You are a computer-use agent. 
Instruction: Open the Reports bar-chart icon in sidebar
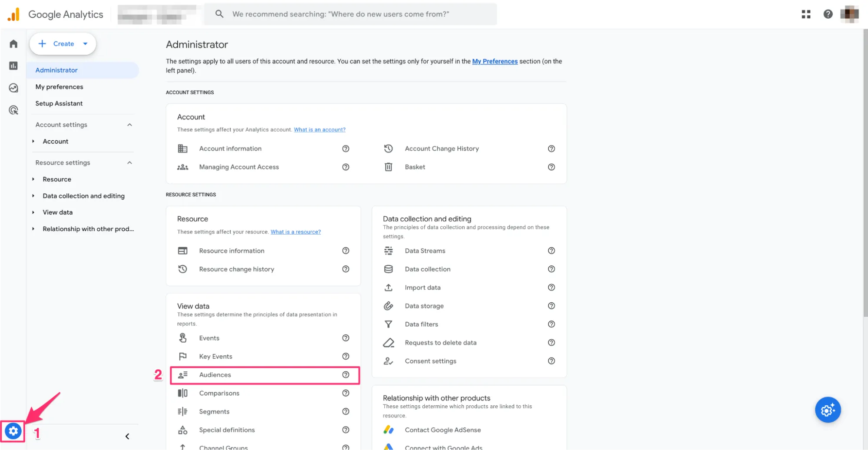tap(13, 66)
